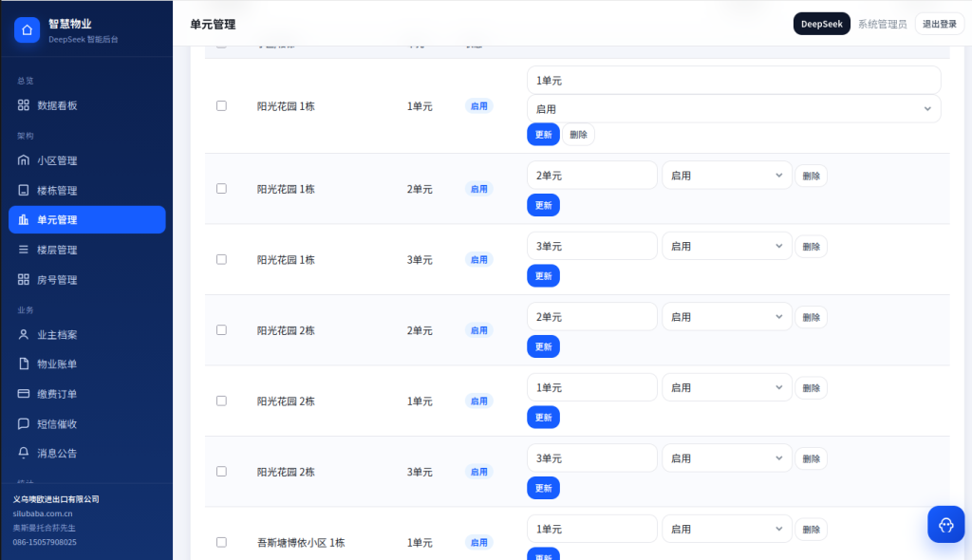Open status dropdown for 阳光花园 2栋 2单元
Screen dimensions: 972x560
coord(726,317)
